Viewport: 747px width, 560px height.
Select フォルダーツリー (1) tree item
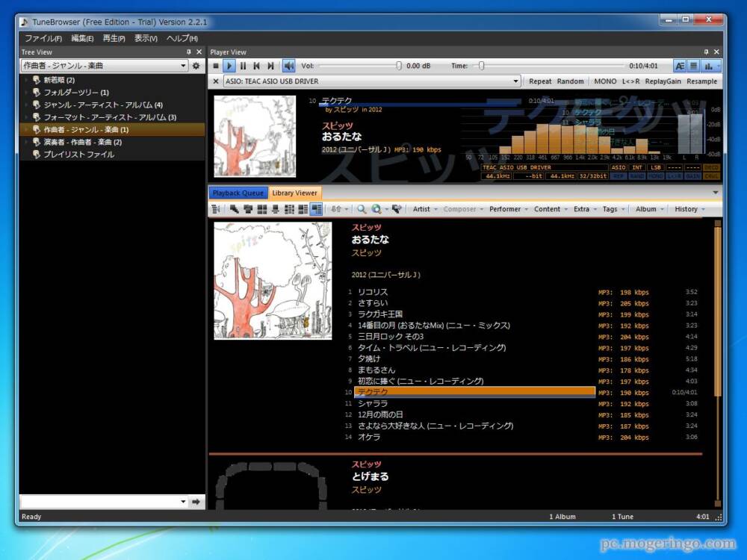(76, 93)
